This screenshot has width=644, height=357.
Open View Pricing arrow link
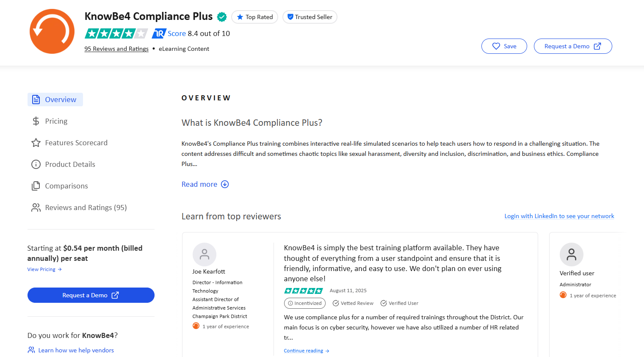click(44, 269)
